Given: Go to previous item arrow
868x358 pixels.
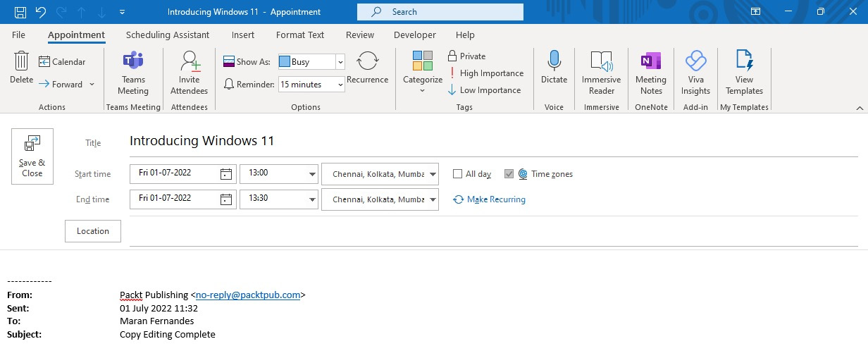Looking at the screenshot, I should pos(81,12).
